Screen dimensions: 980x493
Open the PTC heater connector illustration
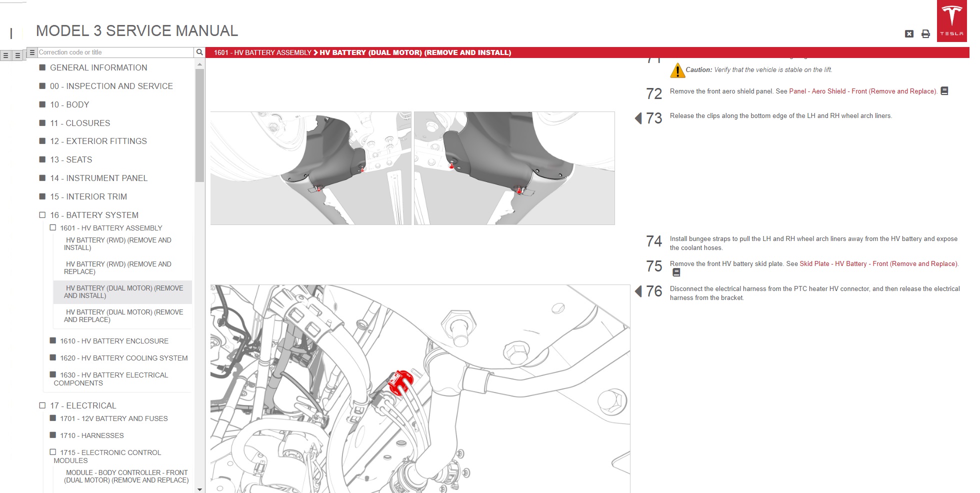[420, 388]
